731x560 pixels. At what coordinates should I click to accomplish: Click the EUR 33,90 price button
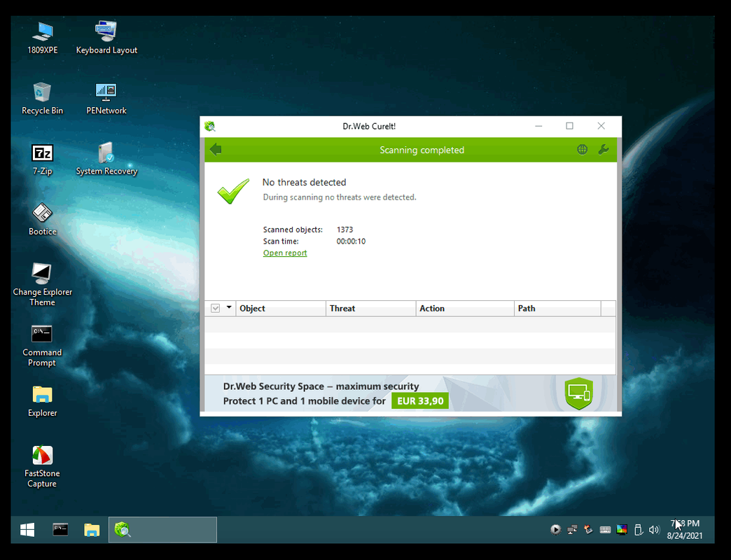[420, 401]
